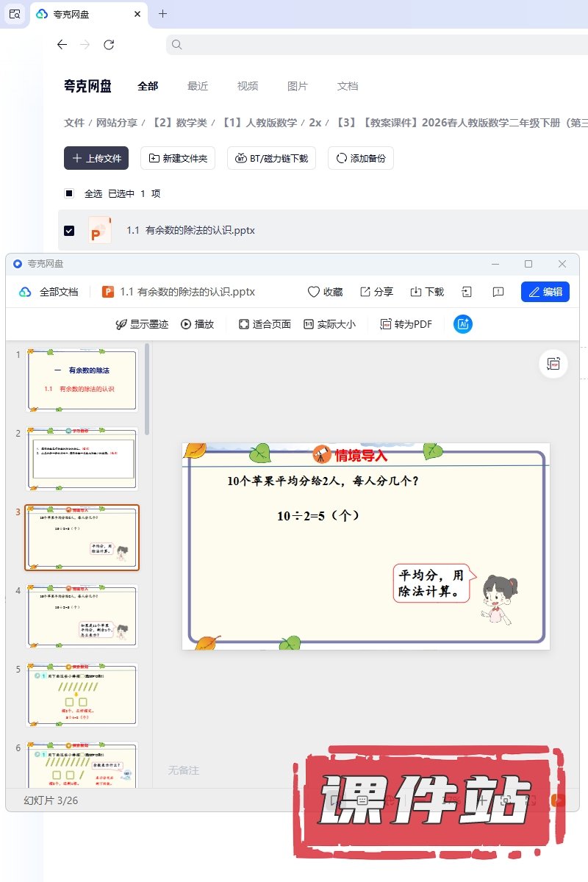Click the 上传文件 button
Screen dimensions: 588x882
pyautogui.click(x=96, y=158)
